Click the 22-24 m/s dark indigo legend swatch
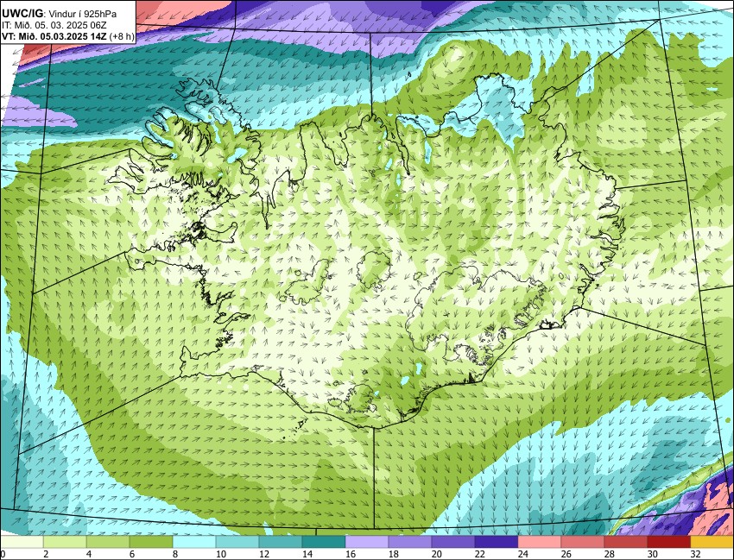Screen dimensions: 734x560 point(497,542)
